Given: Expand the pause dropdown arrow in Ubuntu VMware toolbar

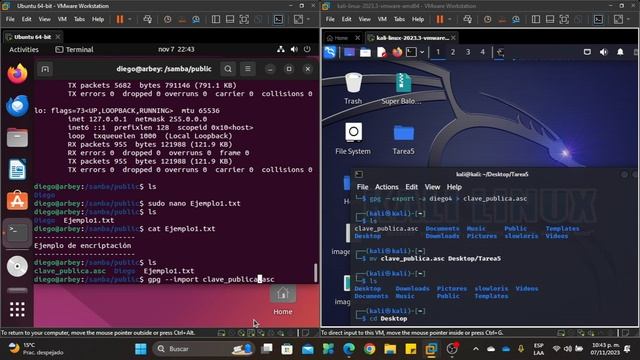Looking at the screenshot, I should pos(130,19).
